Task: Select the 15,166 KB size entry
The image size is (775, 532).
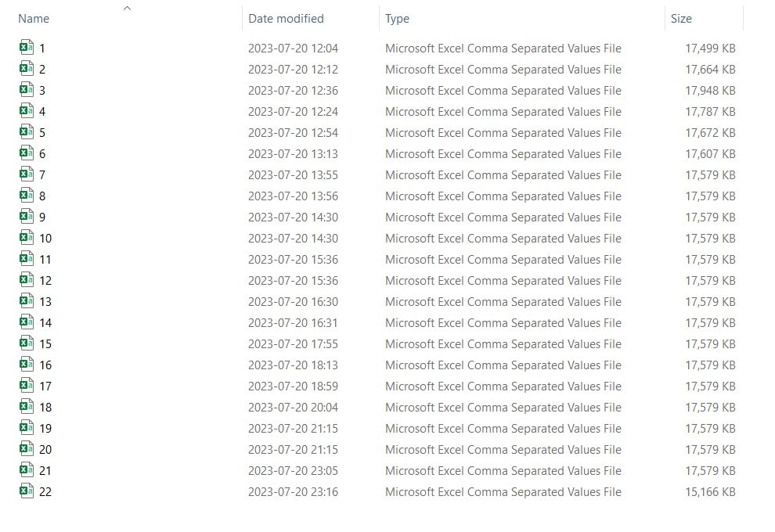Action: [x=710, y=492]
